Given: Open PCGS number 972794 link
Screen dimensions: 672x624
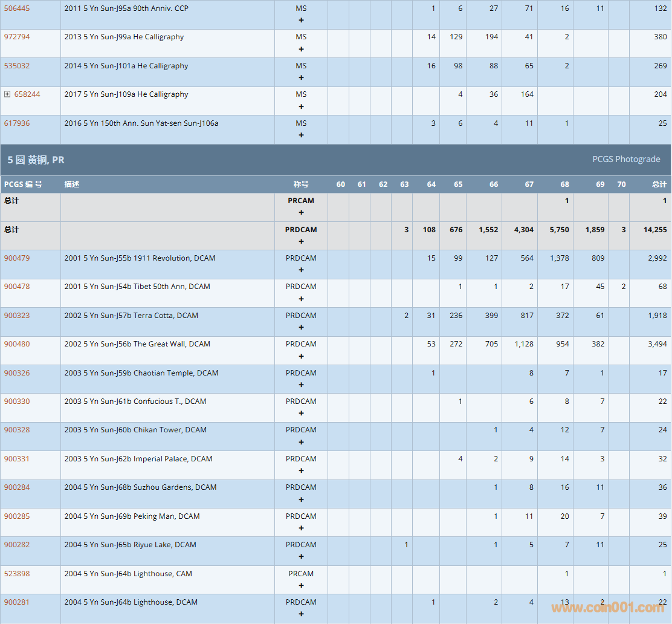Looking at the screenshot, I should [17, 37].
